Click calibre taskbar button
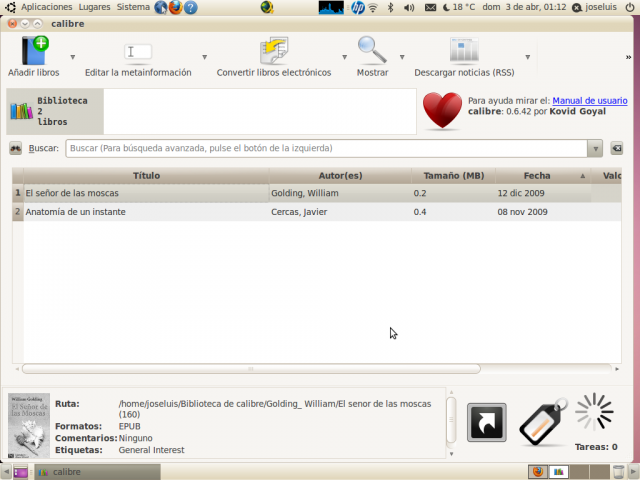Image resolution: width=640 pixels, height=480 pixels. pos(97,472)
